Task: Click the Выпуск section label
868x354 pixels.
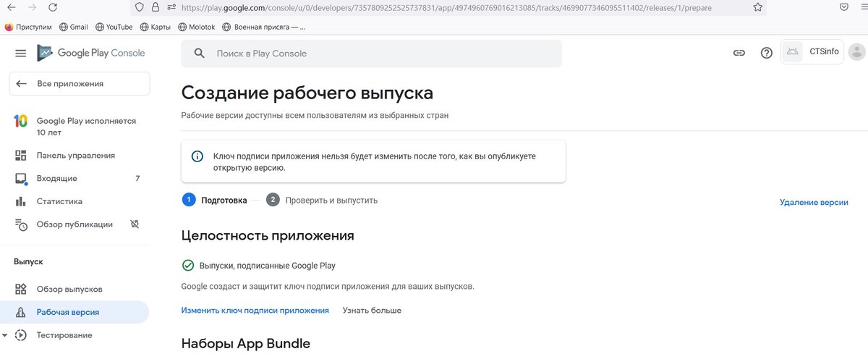Action: point(28,261)
